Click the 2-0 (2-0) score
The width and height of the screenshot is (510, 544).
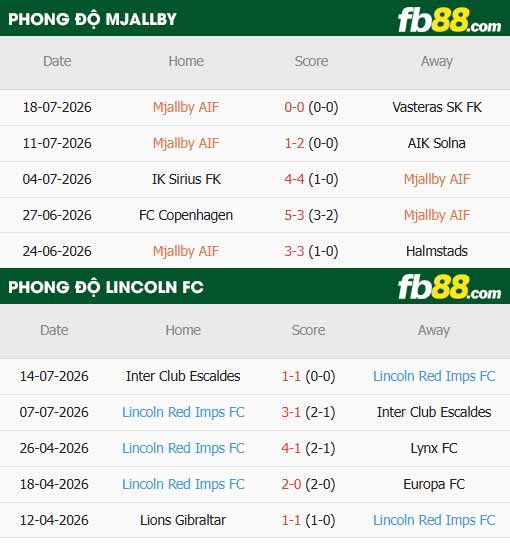308,484
